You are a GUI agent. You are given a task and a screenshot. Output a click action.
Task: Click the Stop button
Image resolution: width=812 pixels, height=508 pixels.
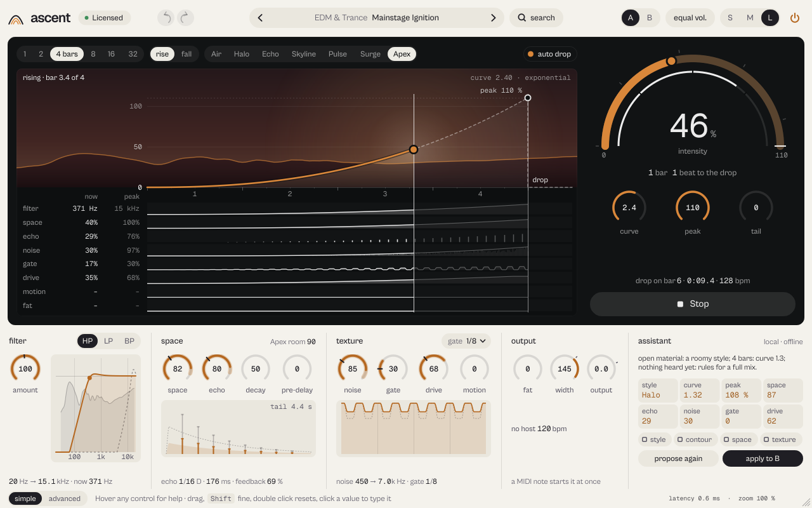pos(693,304)
